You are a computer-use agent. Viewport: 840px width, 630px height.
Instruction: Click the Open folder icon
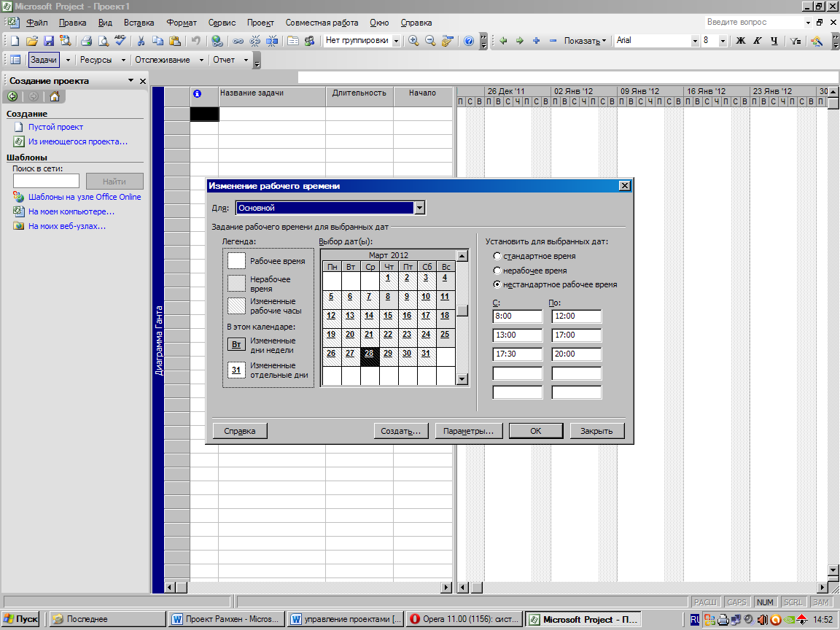coord(31,41)
